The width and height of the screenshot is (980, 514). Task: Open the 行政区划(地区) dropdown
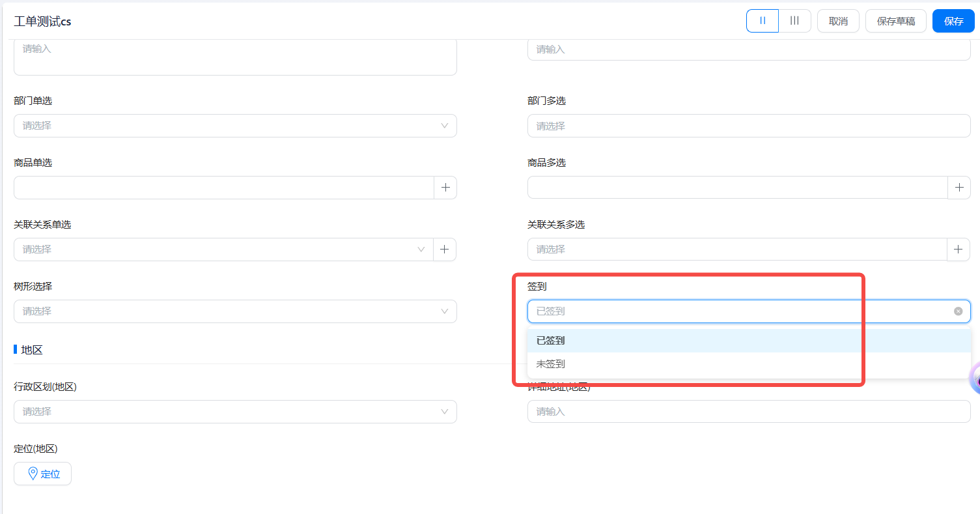coord(235,412)
